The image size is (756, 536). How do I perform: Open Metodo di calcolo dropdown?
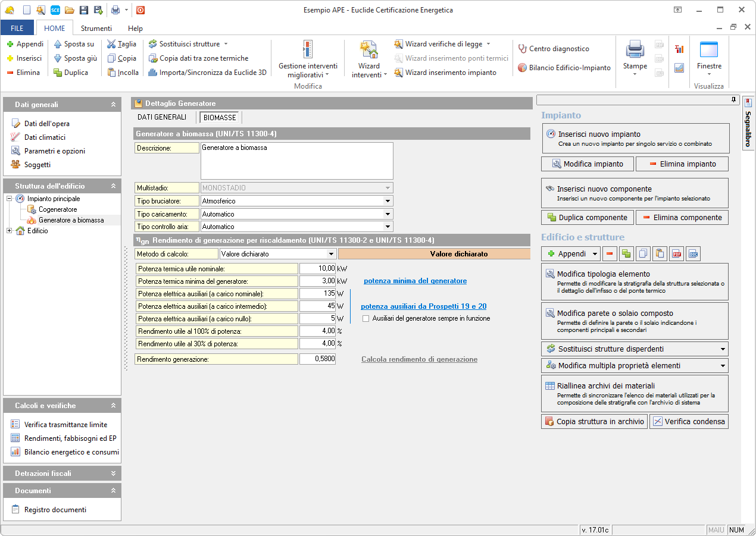pyautogui.click(x=331, y=254)
